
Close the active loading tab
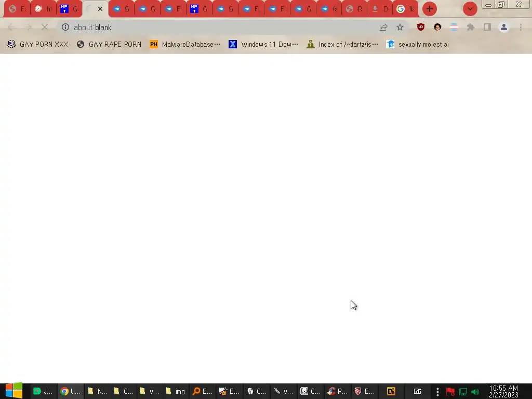100,9
